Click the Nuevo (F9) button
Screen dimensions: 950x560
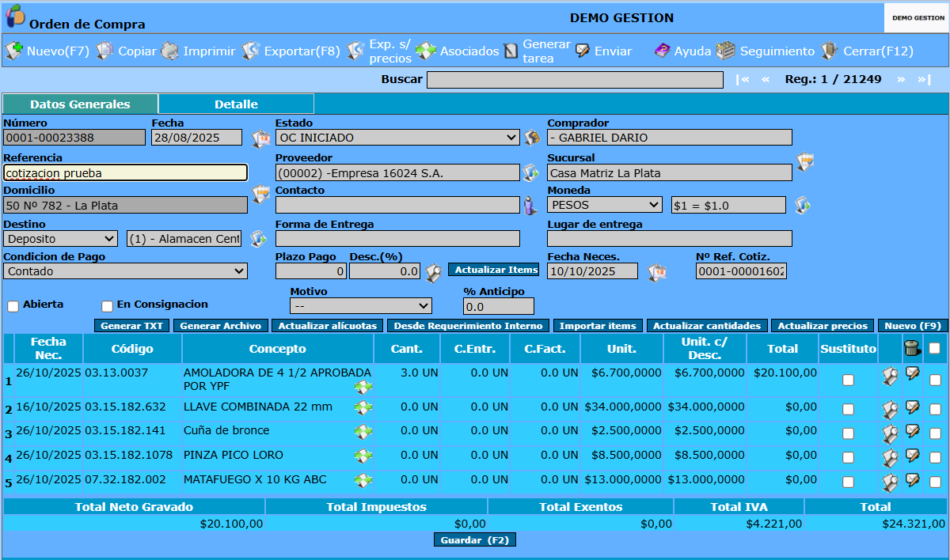[913, 326]
